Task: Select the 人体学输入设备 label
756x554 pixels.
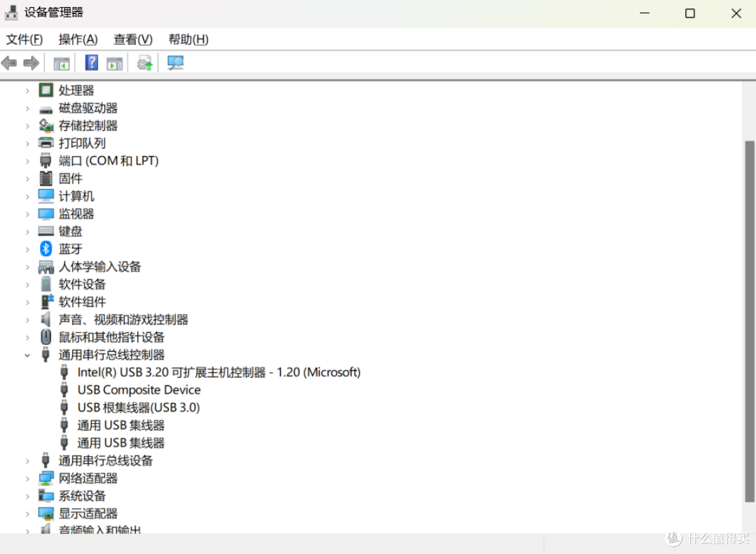Action: pyautogui.click(x=100, y=267)
